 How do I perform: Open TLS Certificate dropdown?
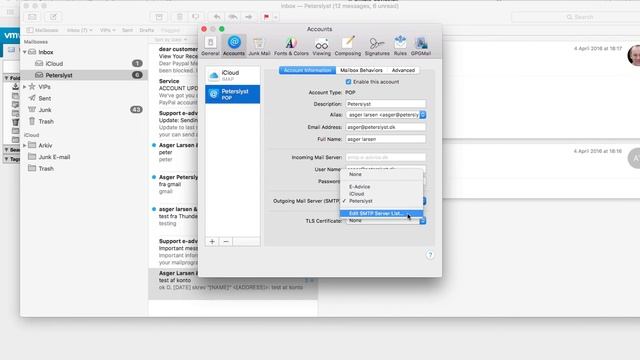click(386, 221)
